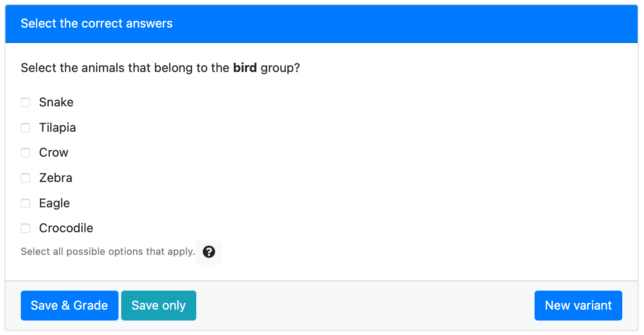Viewport: 644px width, 335px height.
Task: Click the bold word bird in question
Action: click(x=245, y=68)
